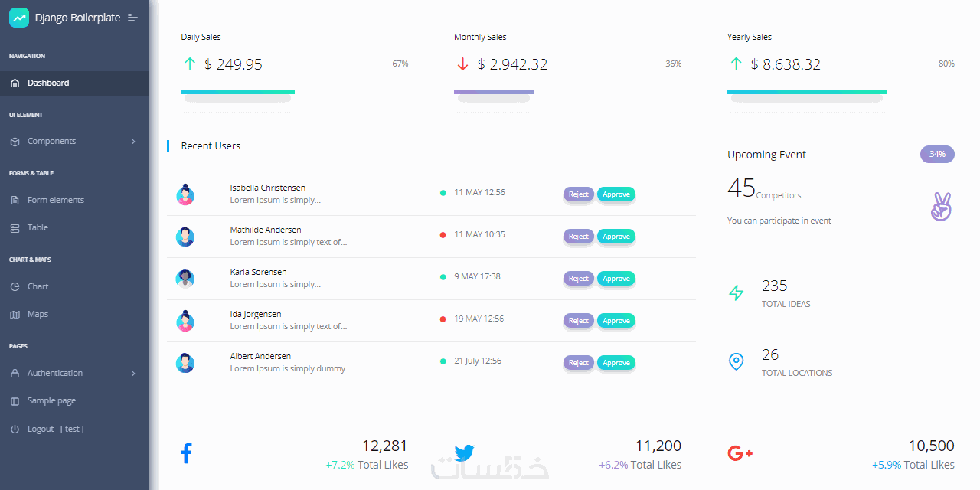Click the Logout power icon
The width and height of the screenshot is (980, 490).
click(x=15, y=430)
